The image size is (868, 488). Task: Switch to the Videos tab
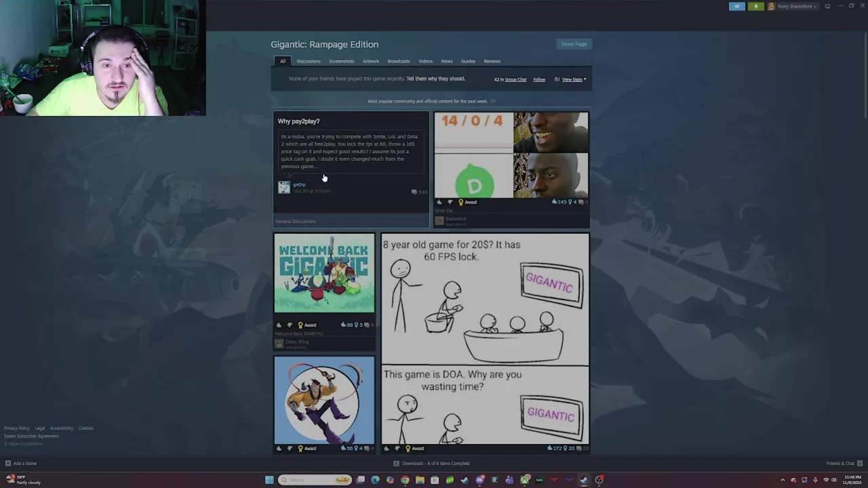pos(425,61)
